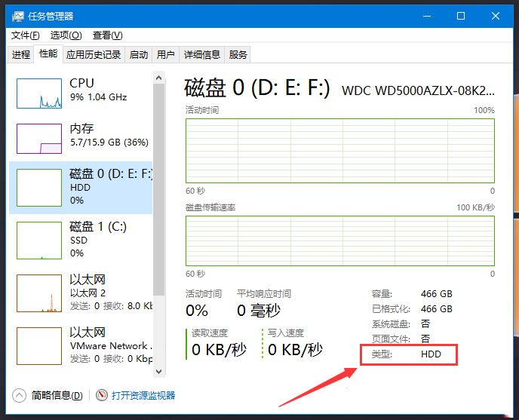Switch to the 进程 tab

point(21,54)
